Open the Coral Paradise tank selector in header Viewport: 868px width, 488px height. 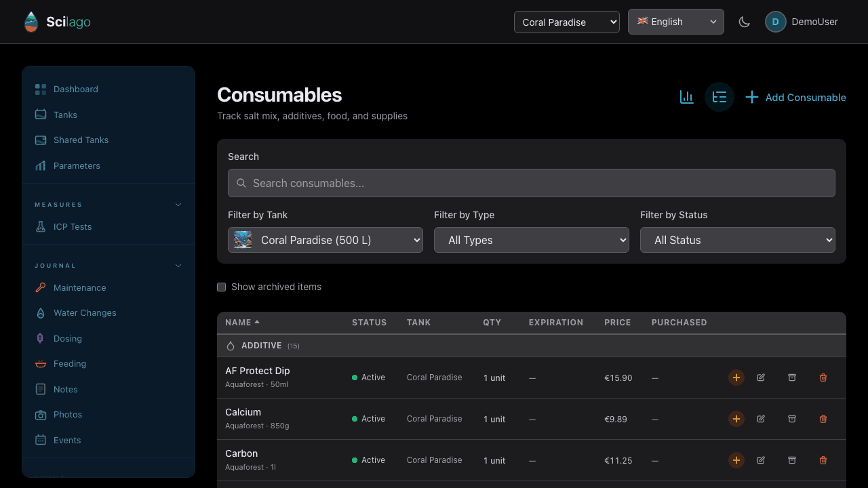pyautogui.click(x=567, y=22)
